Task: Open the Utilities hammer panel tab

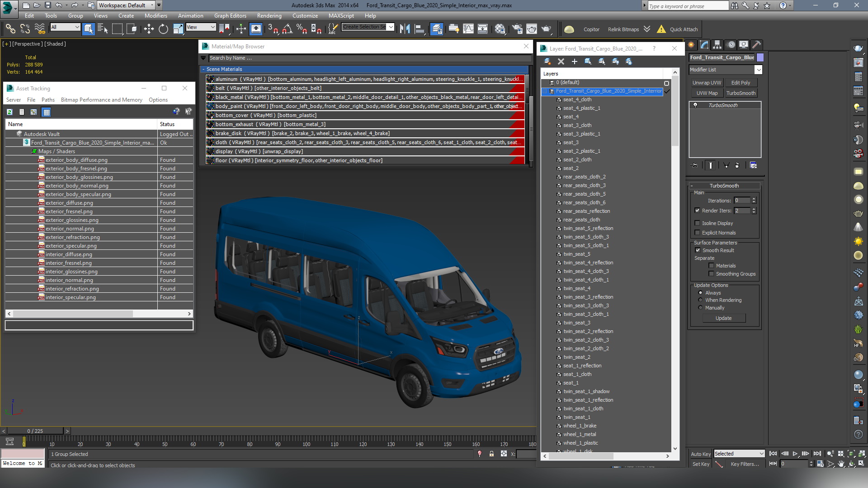Action: click(x=756, y=44)
